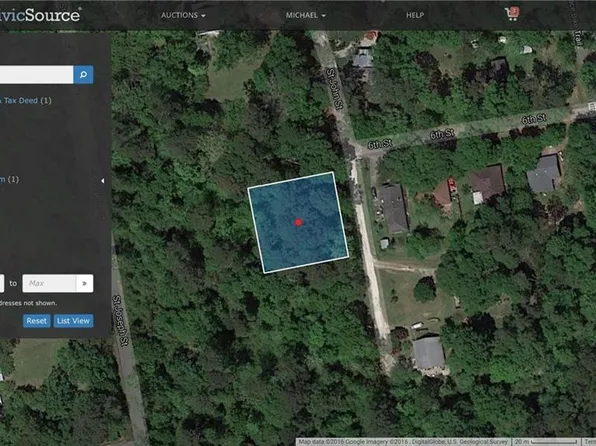The height and width of the screenshot is (446, 596).
Task: Open the Auctions dropdown menu
Action: click(183, 15)
